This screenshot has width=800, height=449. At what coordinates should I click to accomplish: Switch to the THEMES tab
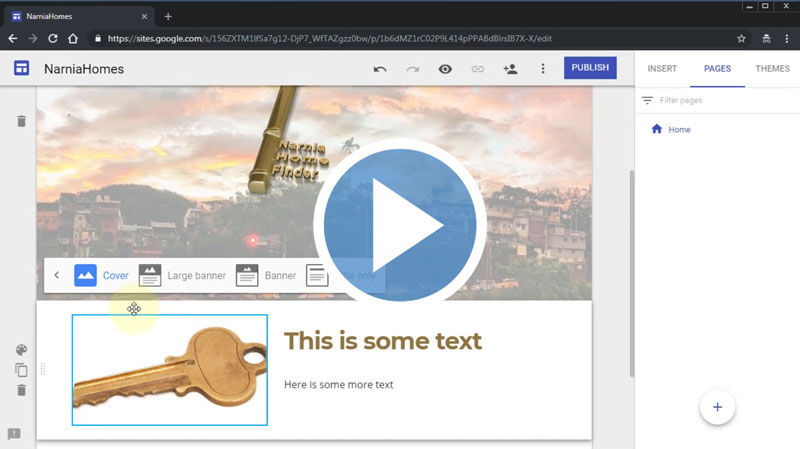(x=772, y=69)
